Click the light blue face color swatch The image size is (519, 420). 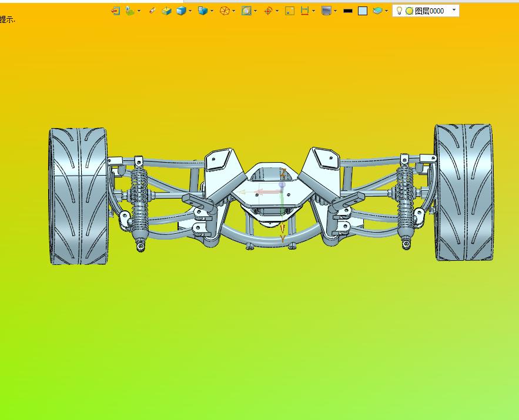pyautogui.click(x=363, y=11)
